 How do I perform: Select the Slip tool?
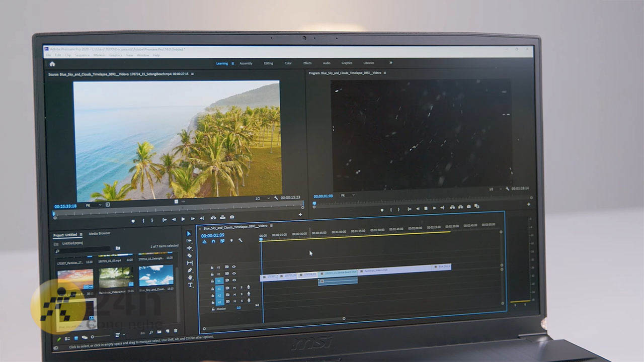point(190,263)
